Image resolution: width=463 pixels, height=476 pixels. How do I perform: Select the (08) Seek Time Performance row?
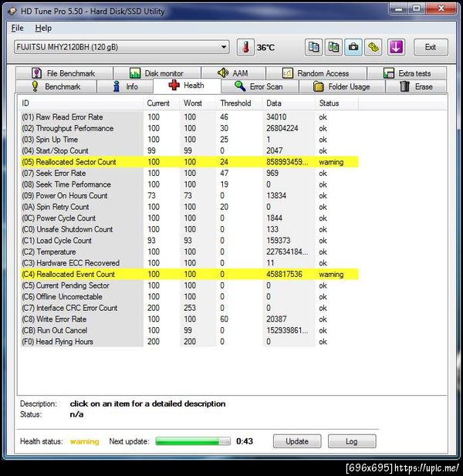point(190,184)
